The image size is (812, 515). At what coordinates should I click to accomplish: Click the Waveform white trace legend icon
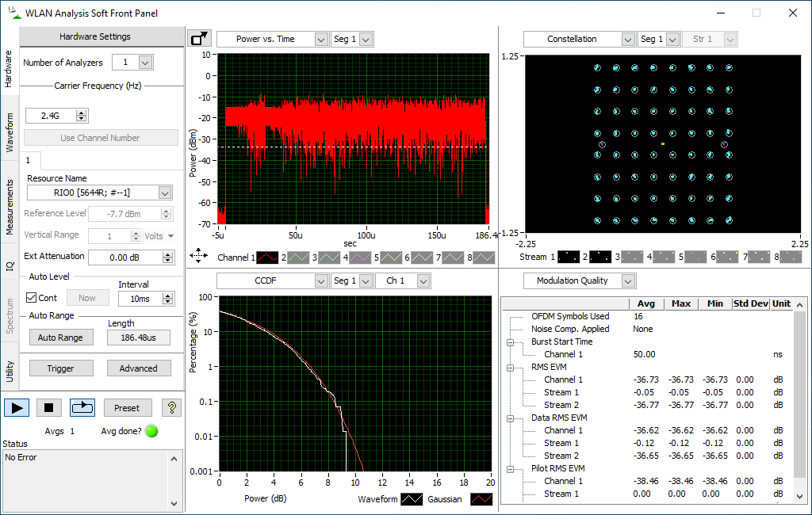(x=412, y=499)
